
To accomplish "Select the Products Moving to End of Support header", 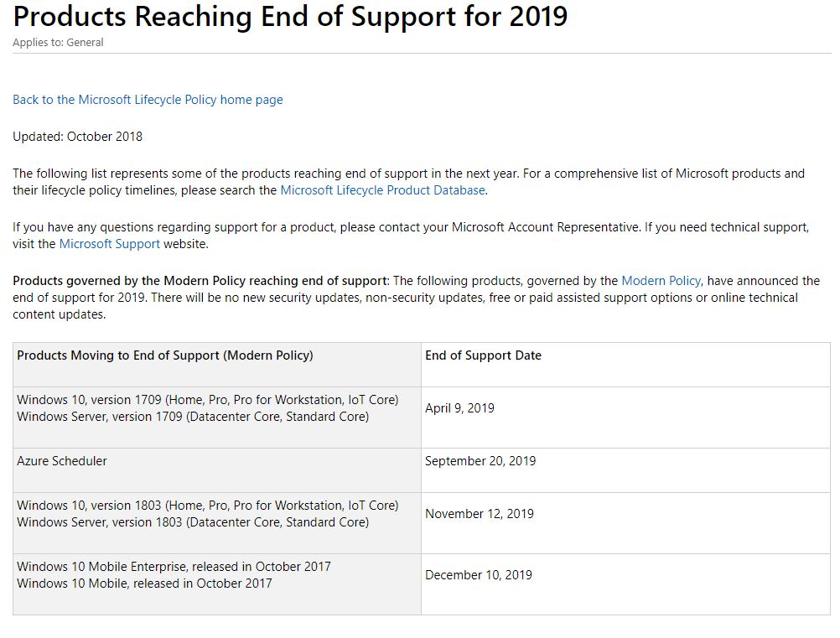I will point(165,355).
